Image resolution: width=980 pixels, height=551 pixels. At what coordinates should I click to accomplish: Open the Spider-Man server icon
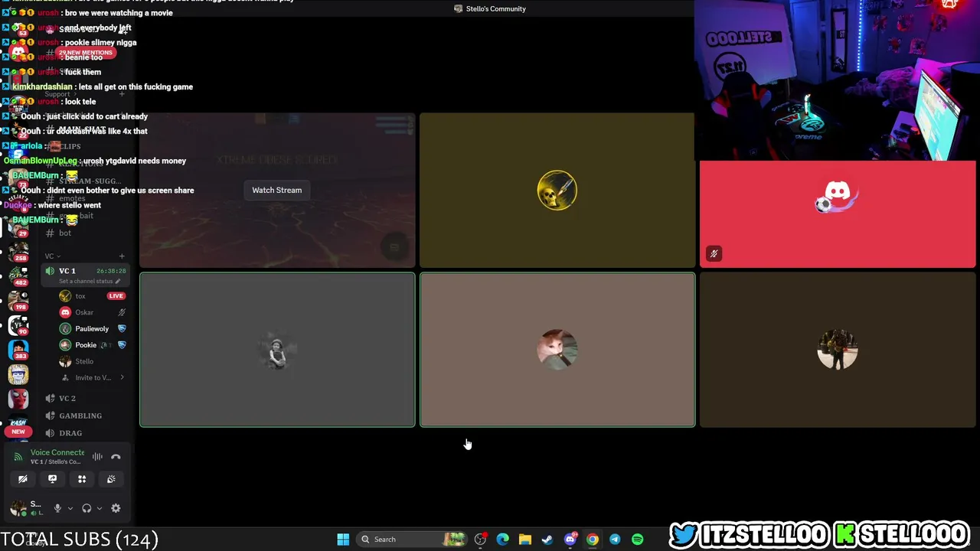(x=18, y=399)
